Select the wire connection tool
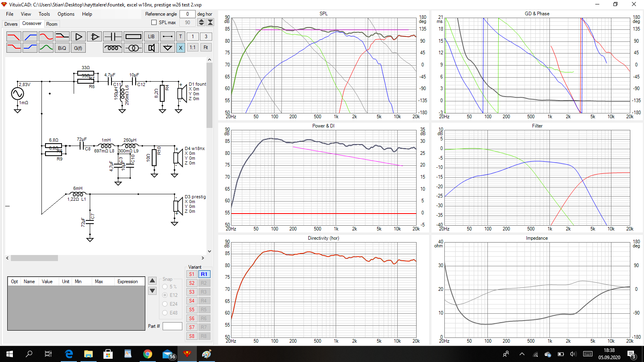This screenshot has width=644, height=362. [167, 37]
